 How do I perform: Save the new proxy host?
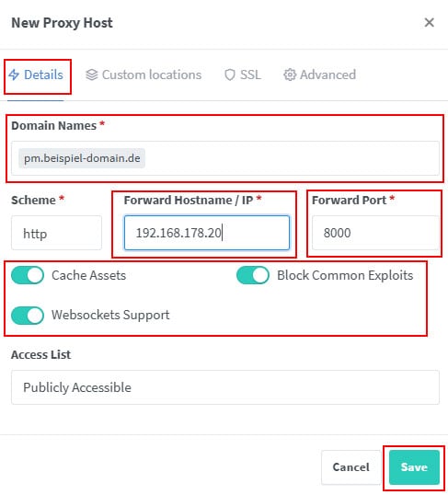pos(414,467)
